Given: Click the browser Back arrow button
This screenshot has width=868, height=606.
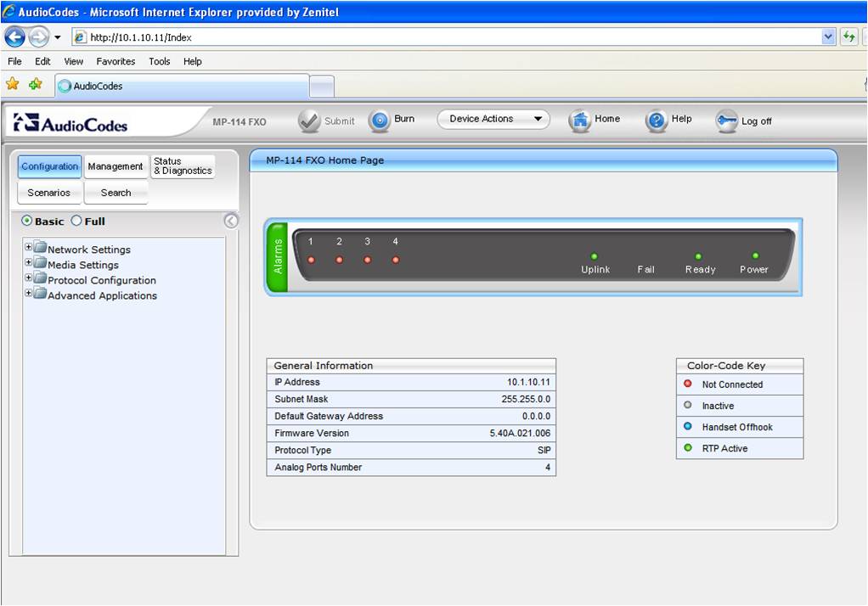Looking at the screenshot, I should click(x=14, y=37).
